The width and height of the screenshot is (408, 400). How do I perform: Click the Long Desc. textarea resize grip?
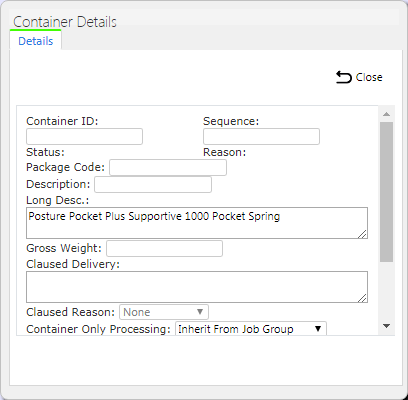coord(362,234)
